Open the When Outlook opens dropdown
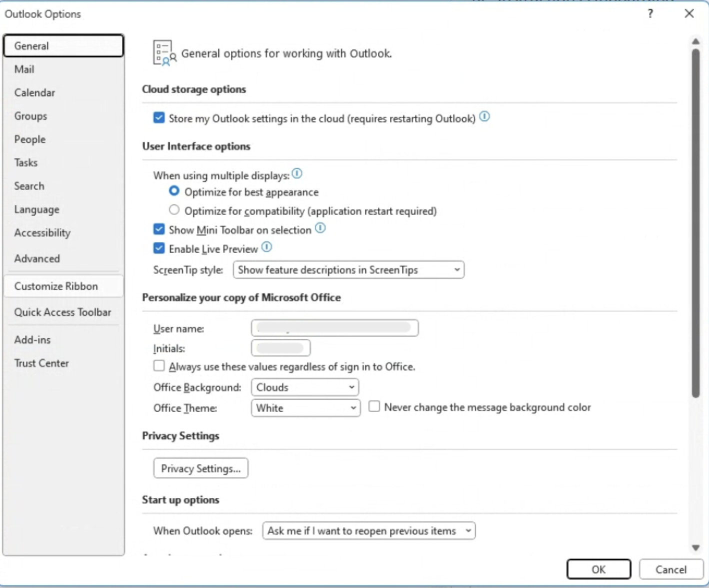The width and height of the screenshot is (709, 588). [x=368, y=530]
